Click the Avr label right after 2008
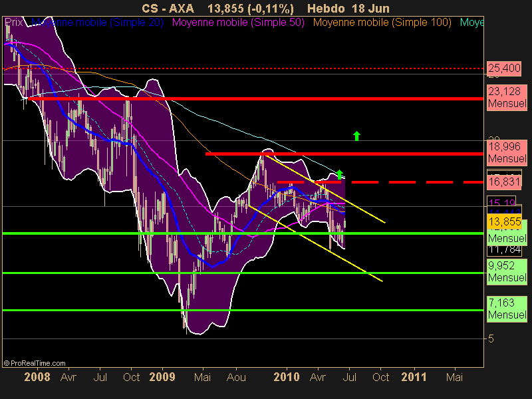 point(68,377)
